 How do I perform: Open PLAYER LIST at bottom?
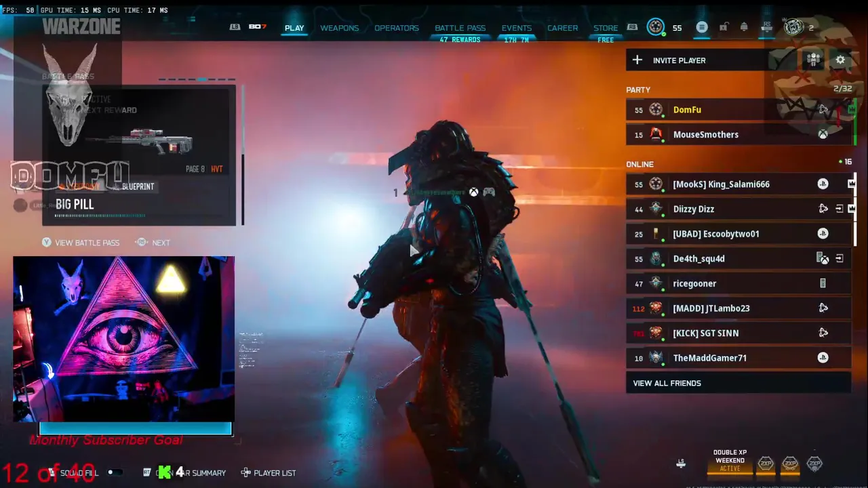pyautogui.click(x=269, y=473)
